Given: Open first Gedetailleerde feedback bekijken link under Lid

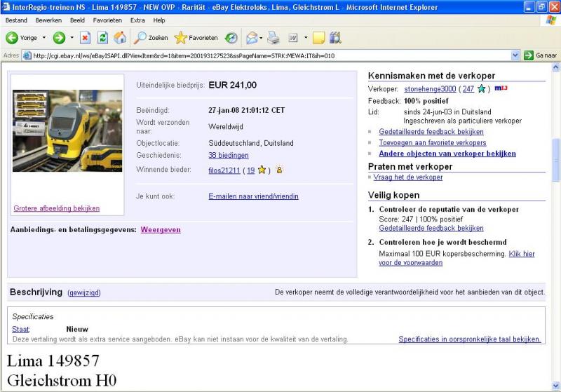Looking at the screenshot, I should tap(431, 132).
